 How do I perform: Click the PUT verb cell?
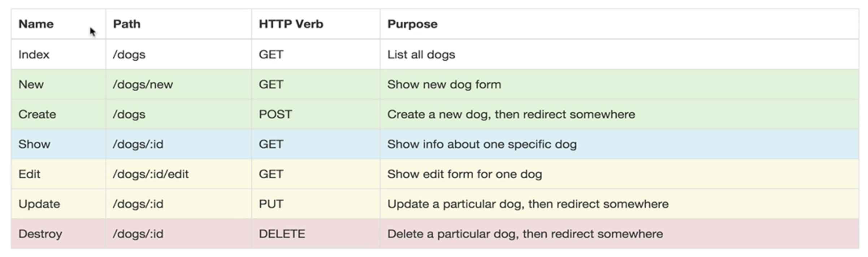coord(271,204)
